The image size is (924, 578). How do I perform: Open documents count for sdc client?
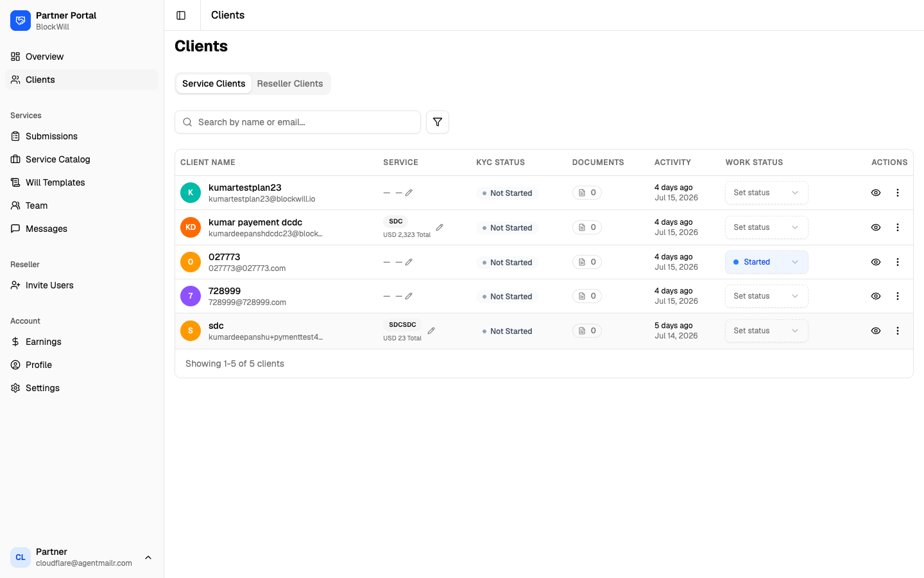[587, 331]
